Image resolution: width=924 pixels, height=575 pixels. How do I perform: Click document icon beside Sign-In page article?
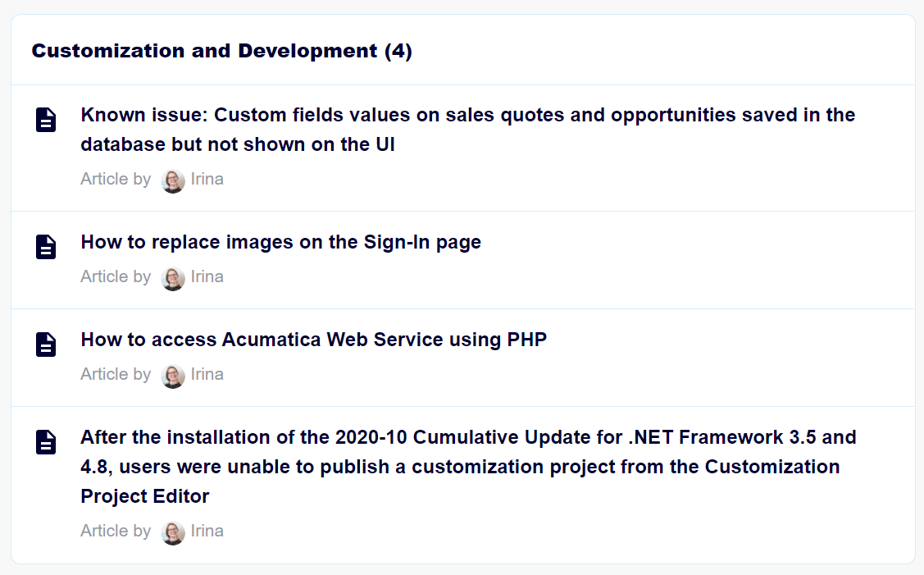click(46, 247)
